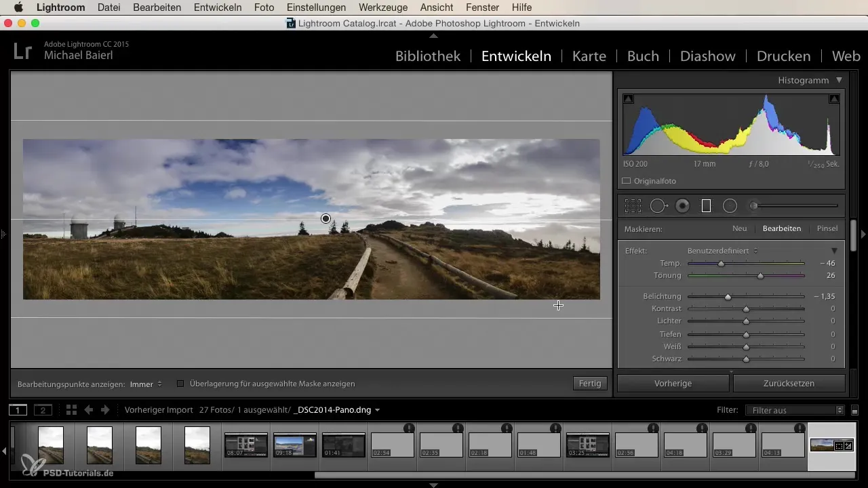Open the Effekt Benutzerdefiniert preset dropdown
Screen dimensions: 868x488
click(x=722, y=251)
